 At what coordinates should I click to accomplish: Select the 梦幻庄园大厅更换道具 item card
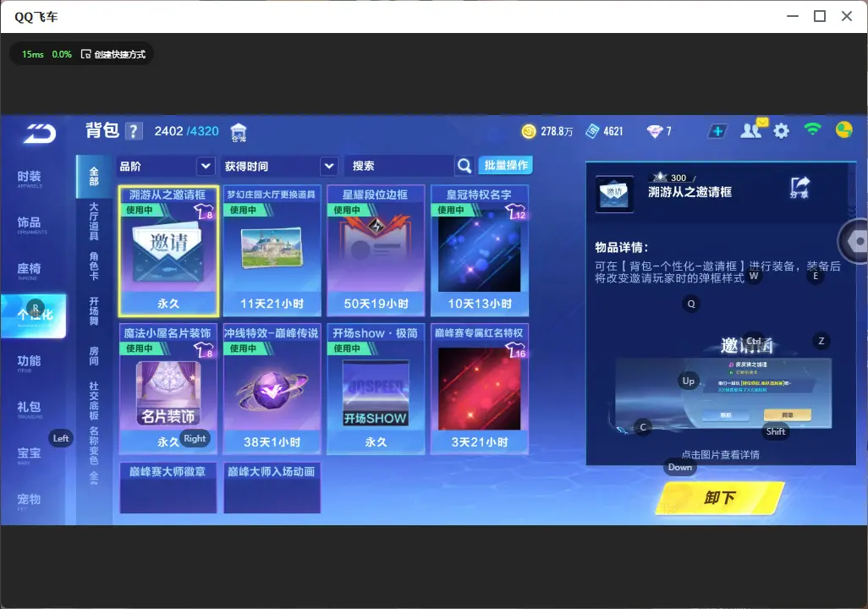coord(272,251)
